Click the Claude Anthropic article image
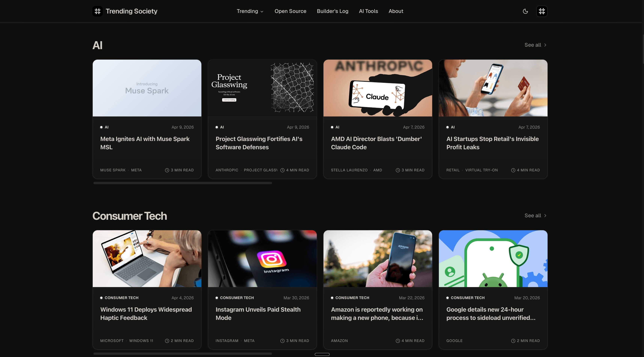 (377, 88)
